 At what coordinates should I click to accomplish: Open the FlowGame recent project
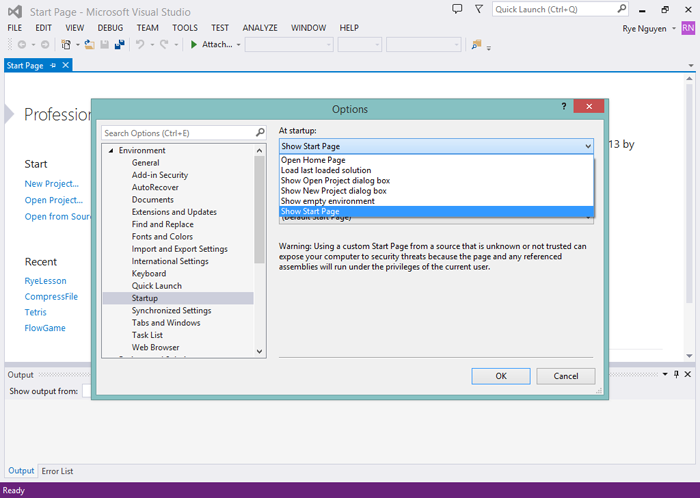tap(45, 328)
